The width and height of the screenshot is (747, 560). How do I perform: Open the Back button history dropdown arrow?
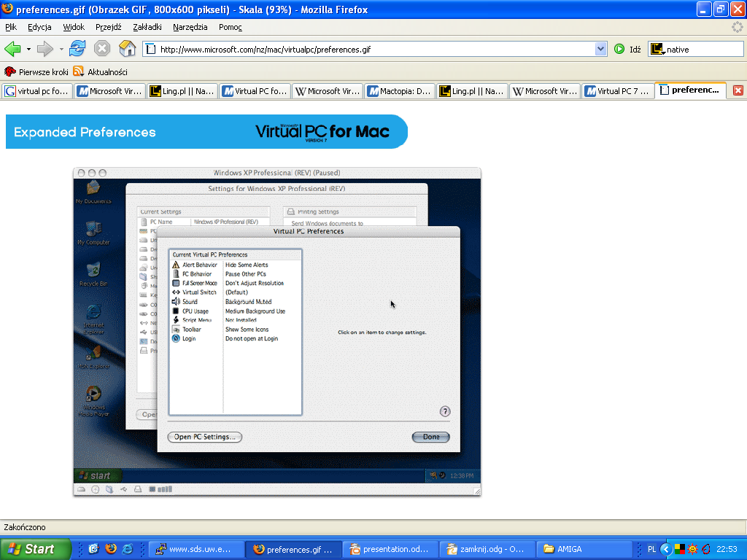point(28,49)
